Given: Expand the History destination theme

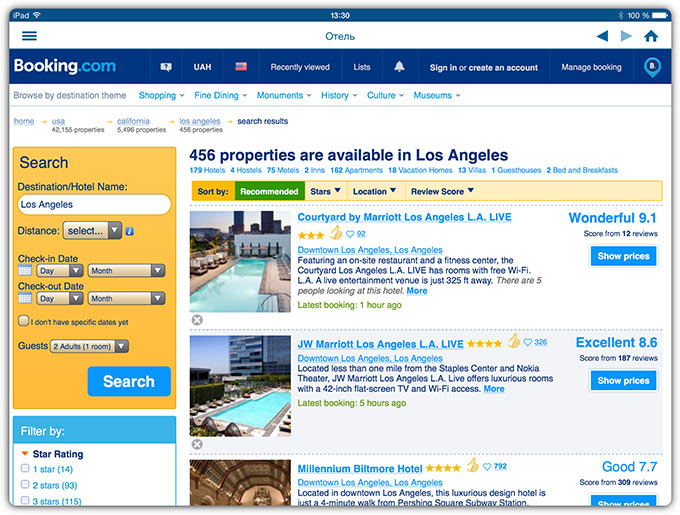Looking at the screenshot, I should tap(339, 95).
